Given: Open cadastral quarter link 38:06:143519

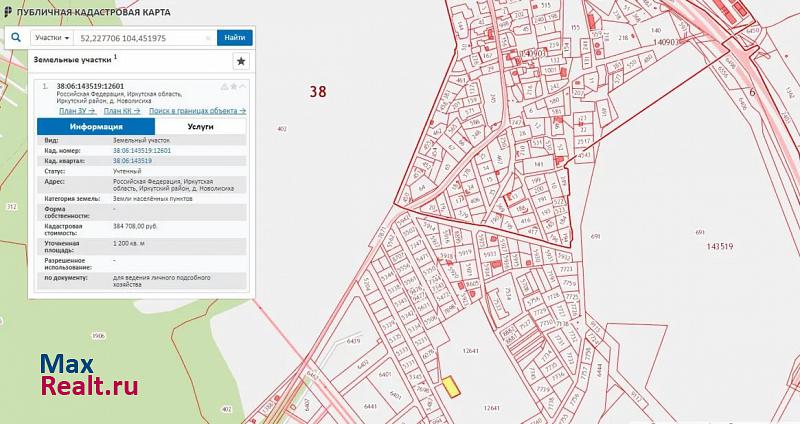Looking at the screenshot, I should pos(132,160).
